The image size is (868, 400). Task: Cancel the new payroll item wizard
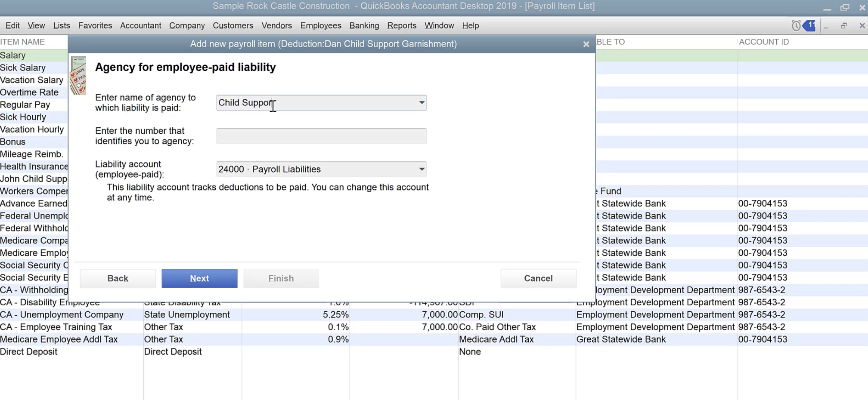(x=538, y=278)
